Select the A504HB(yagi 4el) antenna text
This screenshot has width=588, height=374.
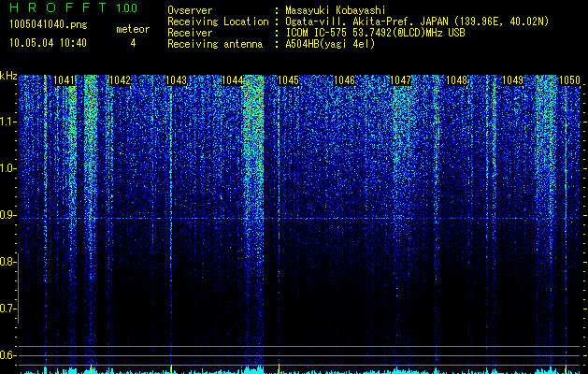(x=330, y=44)
